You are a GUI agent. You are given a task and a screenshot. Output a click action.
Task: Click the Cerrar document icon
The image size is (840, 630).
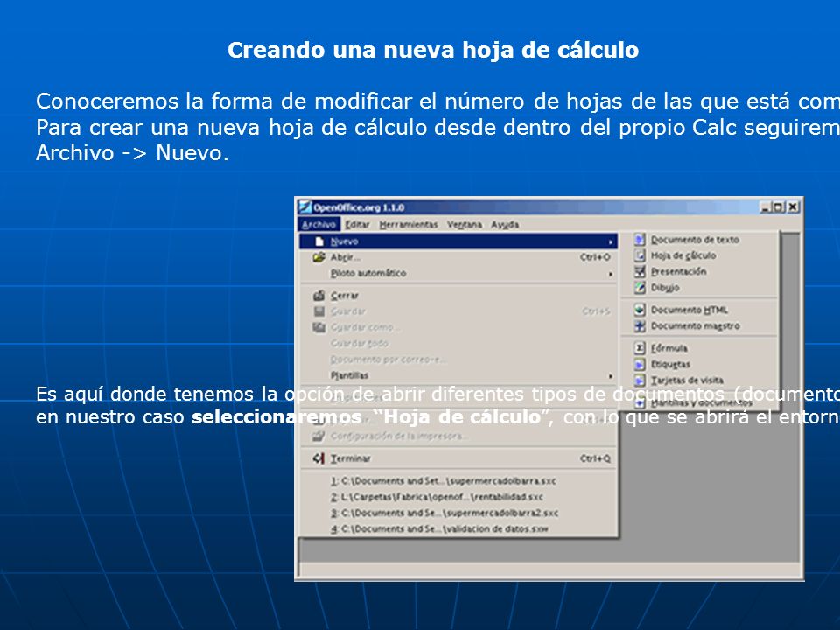319,295
